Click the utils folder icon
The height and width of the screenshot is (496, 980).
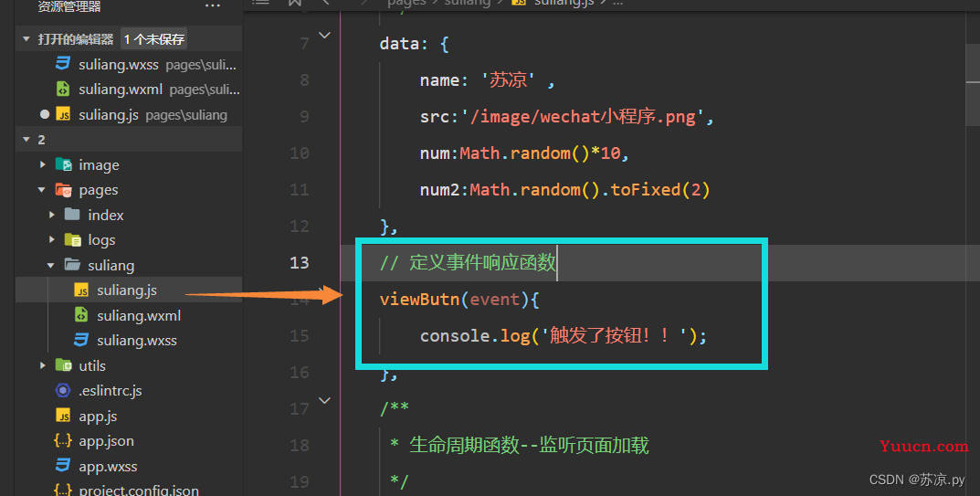click(x=63, y=365)
